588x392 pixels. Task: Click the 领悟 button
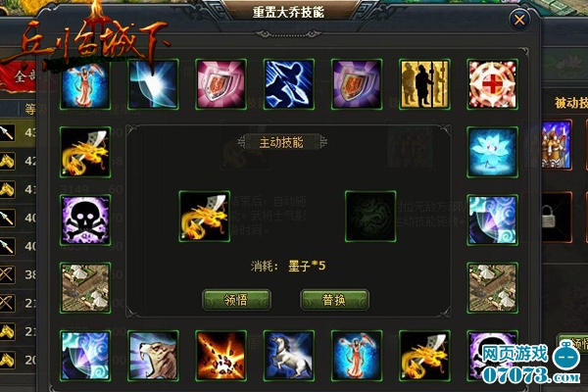(x=236, y=300)
